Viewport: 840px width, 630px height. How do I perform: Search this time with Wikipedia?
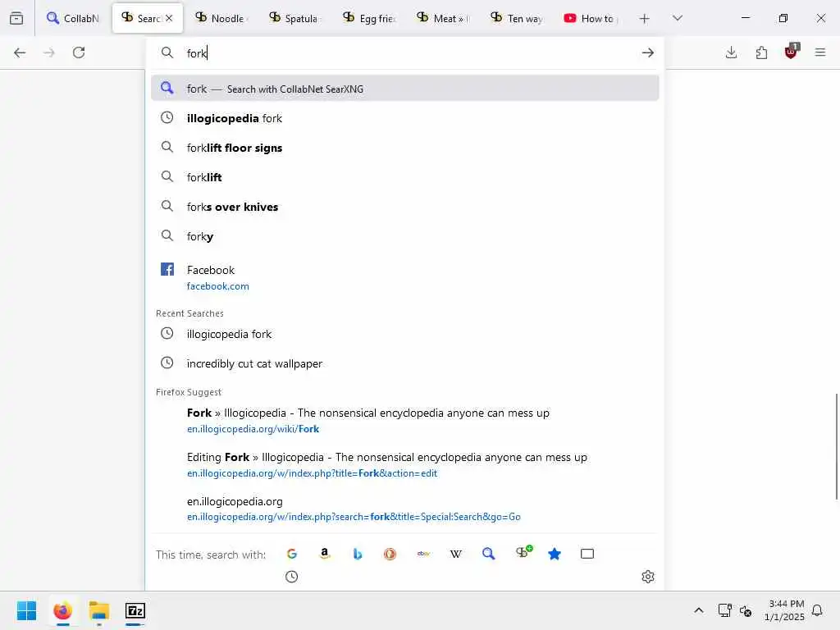click(456, 554)
